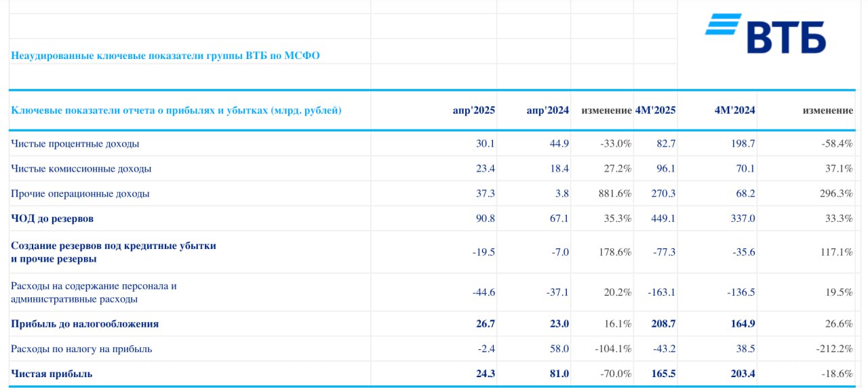868x388 pixels.
Task: Select the cell with value 67.1
Action: coord(559,218)
